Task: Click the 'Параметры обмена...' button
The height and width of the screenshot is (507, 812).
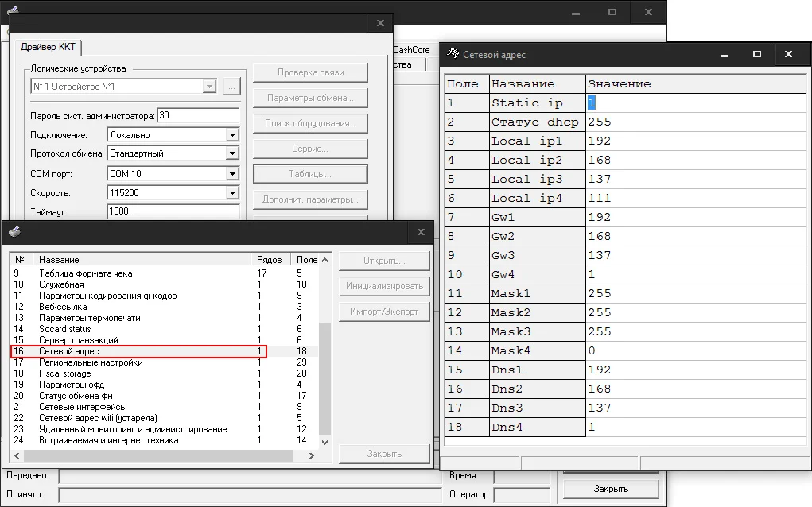Action: point(310,98)
